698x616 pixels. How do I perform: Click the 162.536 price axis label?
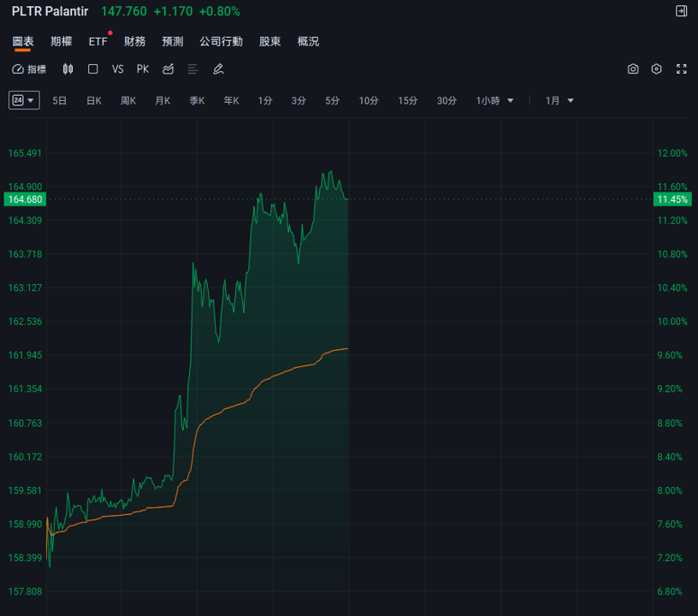[x=25, y=322]
